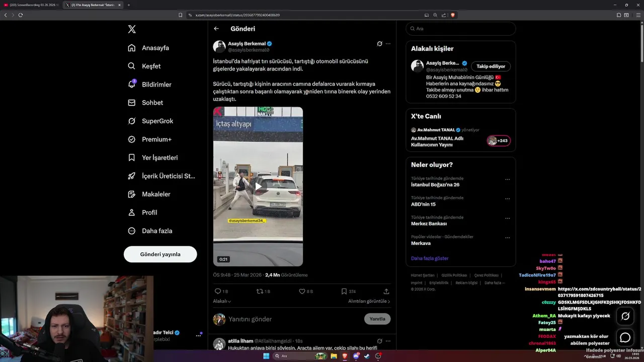Open the Windows Start menu

266,356
